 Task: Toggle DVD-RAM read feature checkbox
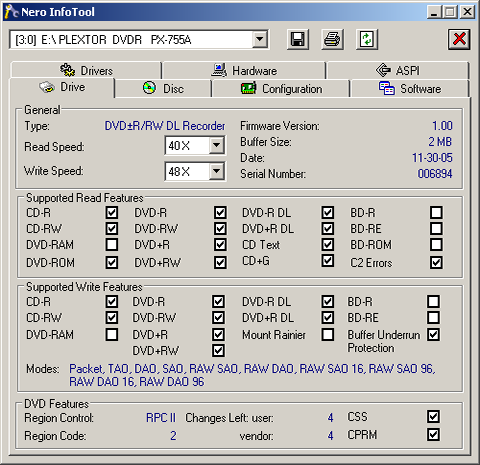pos(112,244)
